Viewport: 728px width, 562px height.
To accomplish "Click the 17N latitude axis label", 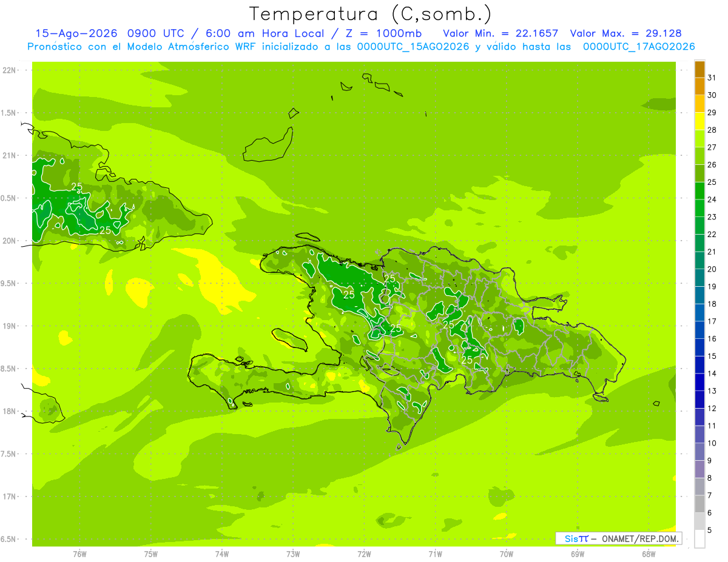I will [x=10, y=497].
